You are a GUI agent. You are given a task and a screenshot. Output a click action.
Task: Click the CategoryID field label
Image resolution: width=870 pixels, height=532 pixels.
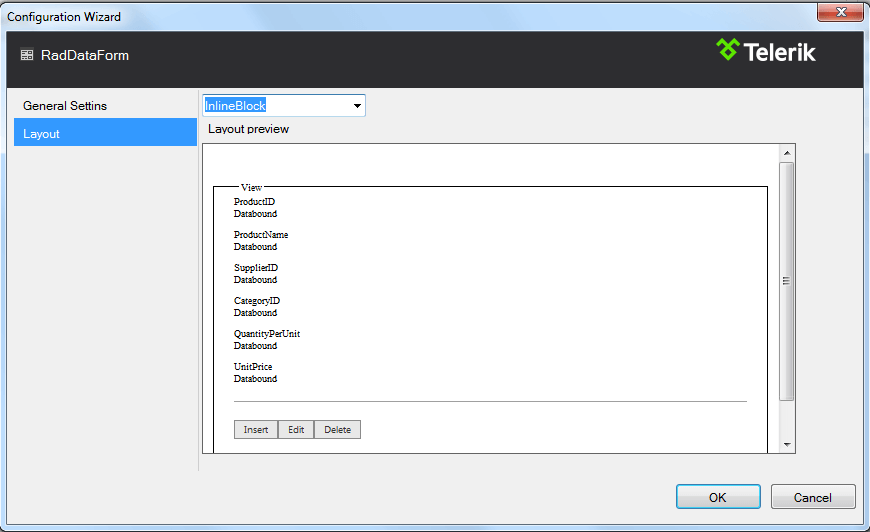click(x=257, y=301)
